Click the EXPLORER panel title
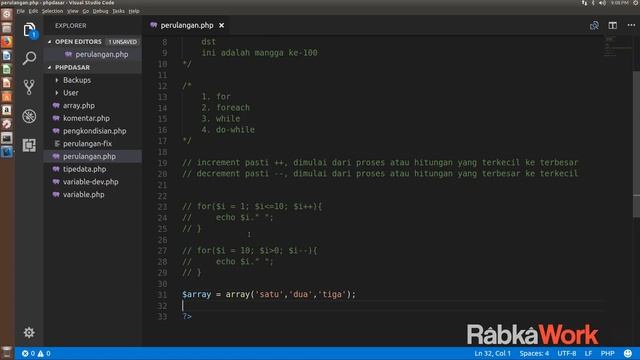 71,25
